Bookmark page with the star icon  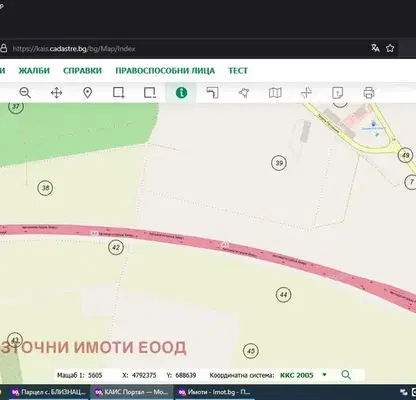tap(390, 48)
